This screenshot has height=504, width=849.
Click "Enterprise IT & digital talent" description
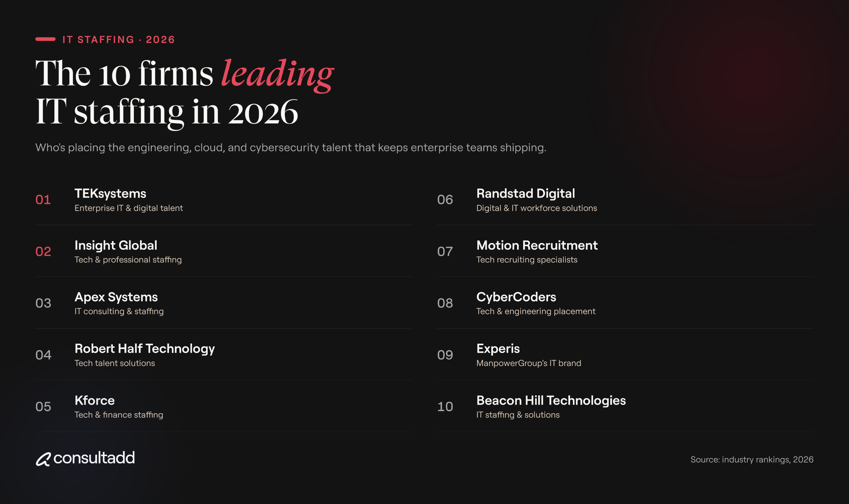pyautogui.click(x=129, y=208)
